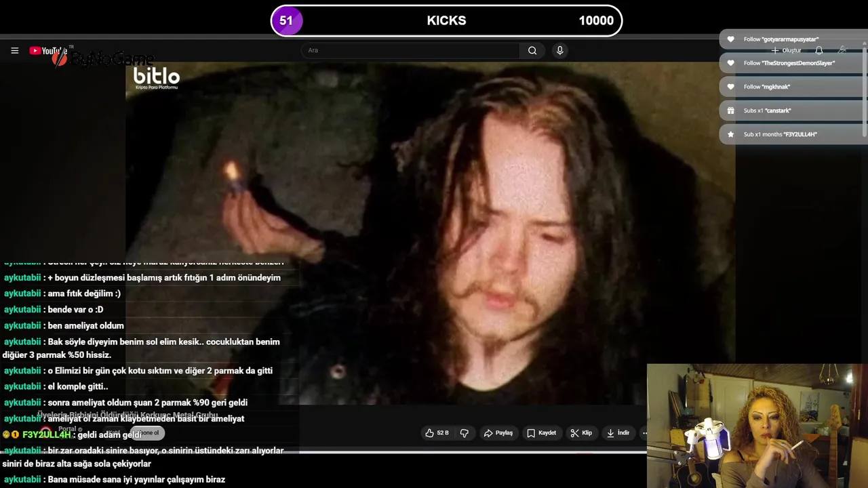
Task: Click message 'sonra ameliyat oldum şuan 2 parmak'
Action: pyautogui.click(x=147, y=403)
